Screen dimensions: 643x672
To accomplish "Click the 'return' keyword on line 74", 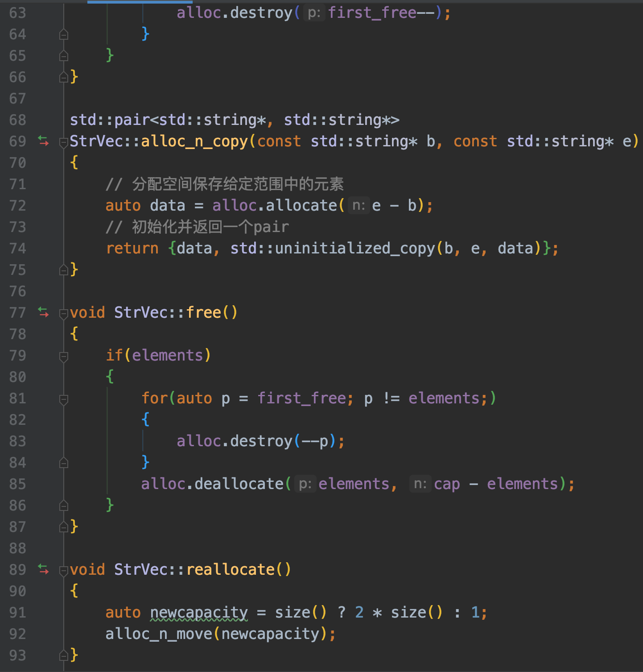I will [132, 248].
